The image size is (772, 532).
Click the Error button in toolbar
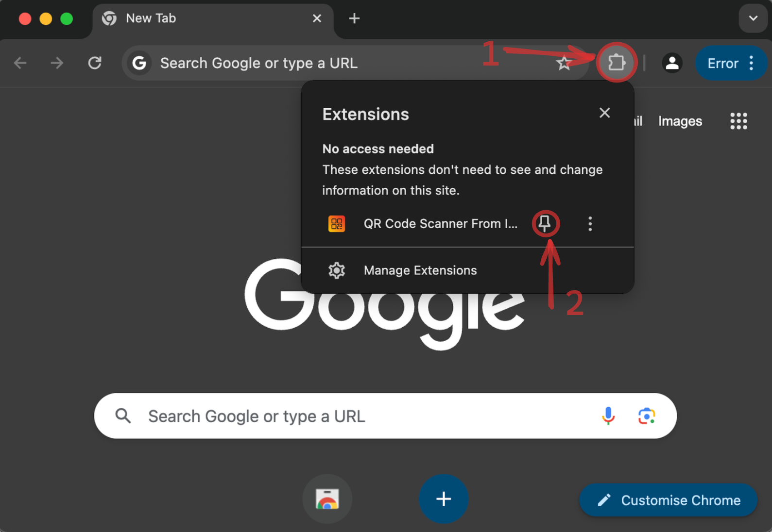[x=722, y=63]
